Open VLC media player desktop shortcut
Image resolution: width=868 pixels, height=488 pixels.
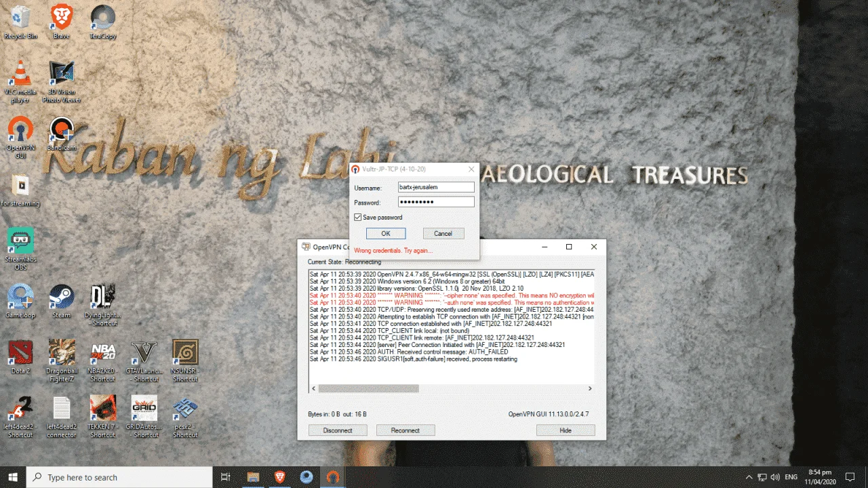pyautogui.click(x=20, y=81)
